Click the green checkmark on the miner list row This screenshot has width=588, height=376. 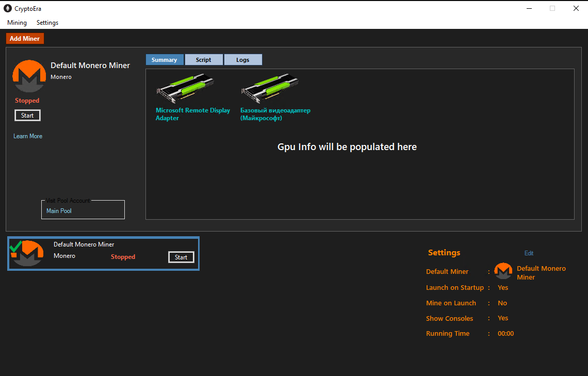point(15,247)
